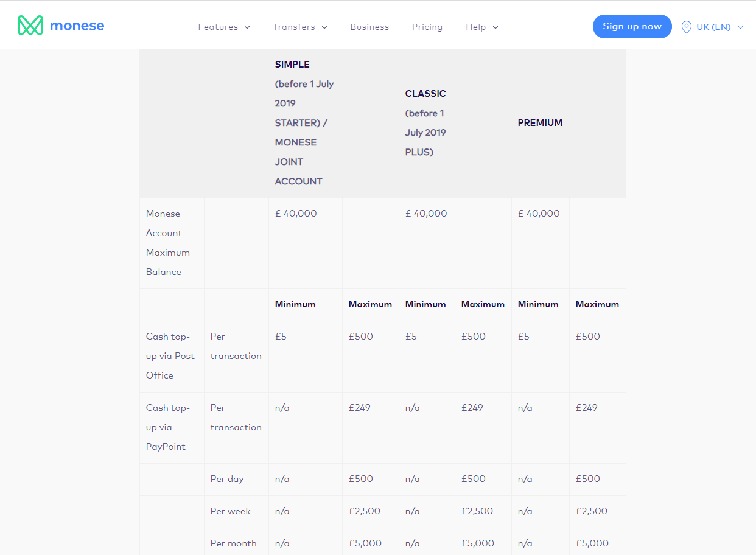Viewport: 756px width, 555px height.
Task: Click Per transaction label in PayPoint row
Action: pyautogui.click(x=236, y=417)
